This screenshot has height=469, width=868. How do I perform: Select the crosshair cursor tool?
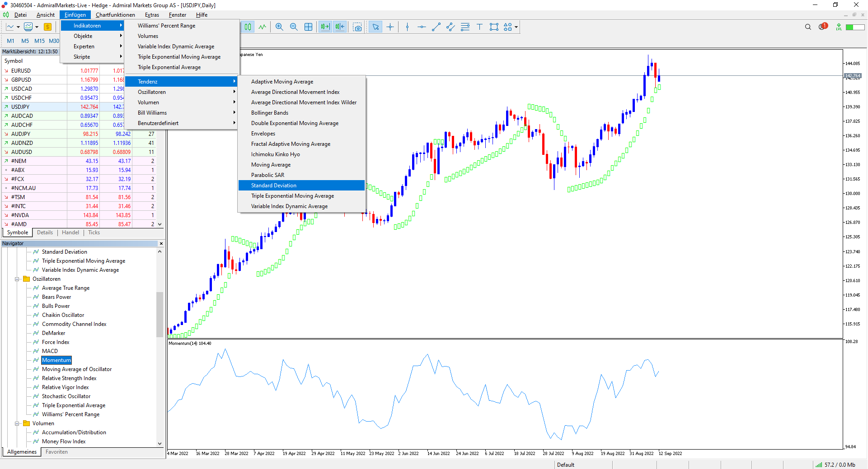[x=390, y=27]
